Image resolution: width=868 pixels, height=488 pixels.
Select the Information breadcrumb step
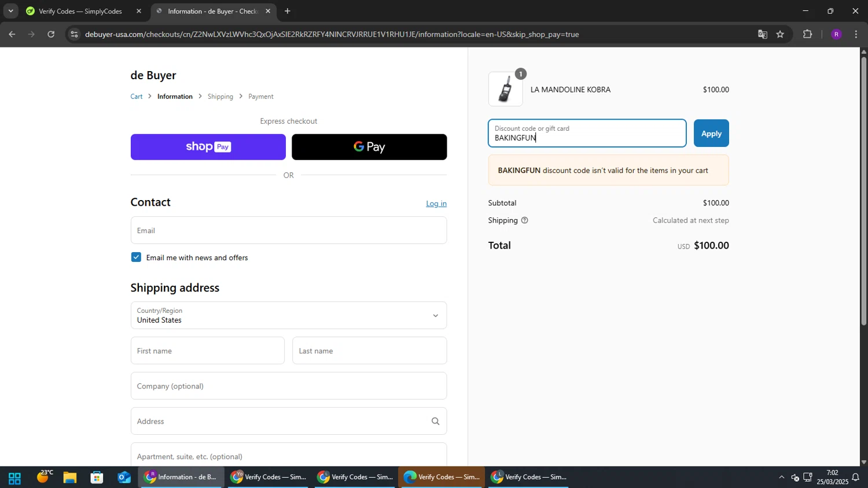pyautogui.click(x=175, y=97)
